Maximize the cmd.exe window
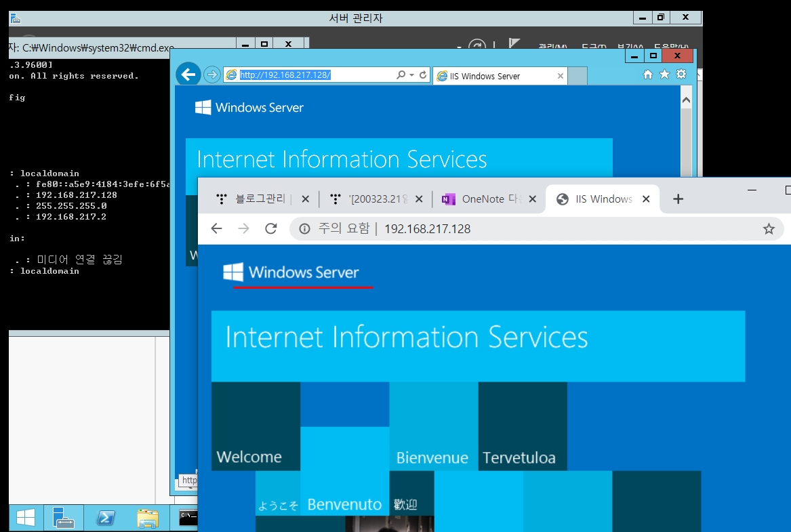The width and height of the screenshot is (791, 532). pyautogui.click(x=264, y=44)
